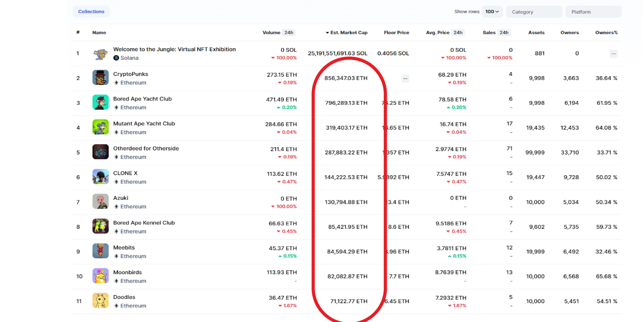Image resolution: width=644 pixels, height=322 pixels.
Task: Open the Otherdeed for Otherside thumbnail
Action: point(100,152)
